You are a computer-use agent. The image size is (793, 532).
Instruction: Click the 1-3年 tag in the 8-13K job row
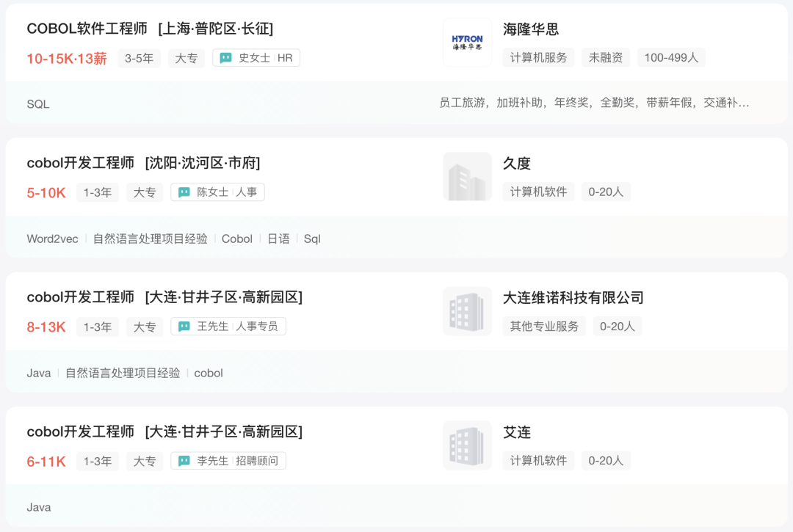pyautogui.click(x=98, y=327)
